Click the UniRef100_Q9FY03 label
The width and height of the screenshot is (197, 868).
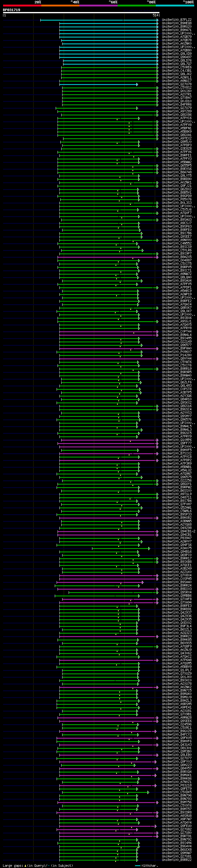[x=176, y=761]
